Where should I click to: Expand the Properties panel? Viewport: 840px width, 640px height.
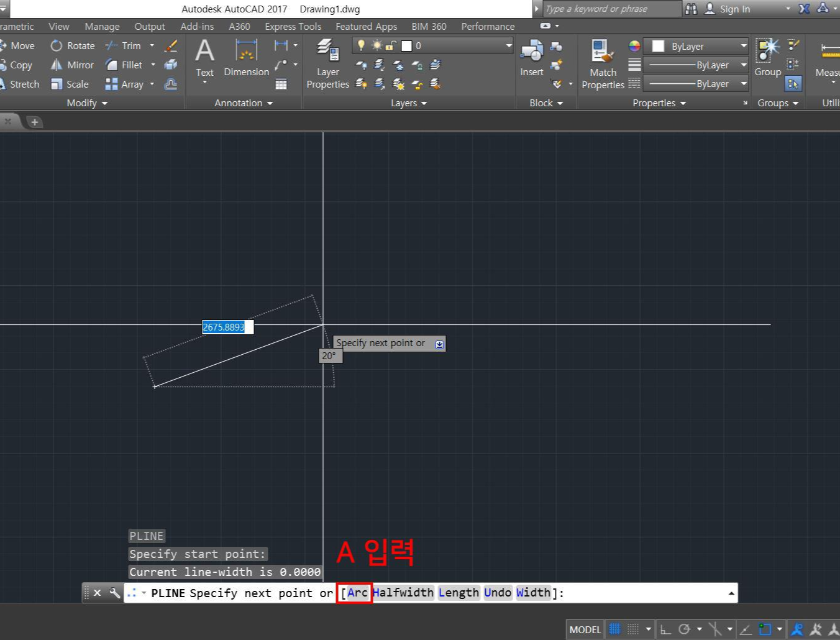(659, 103)
